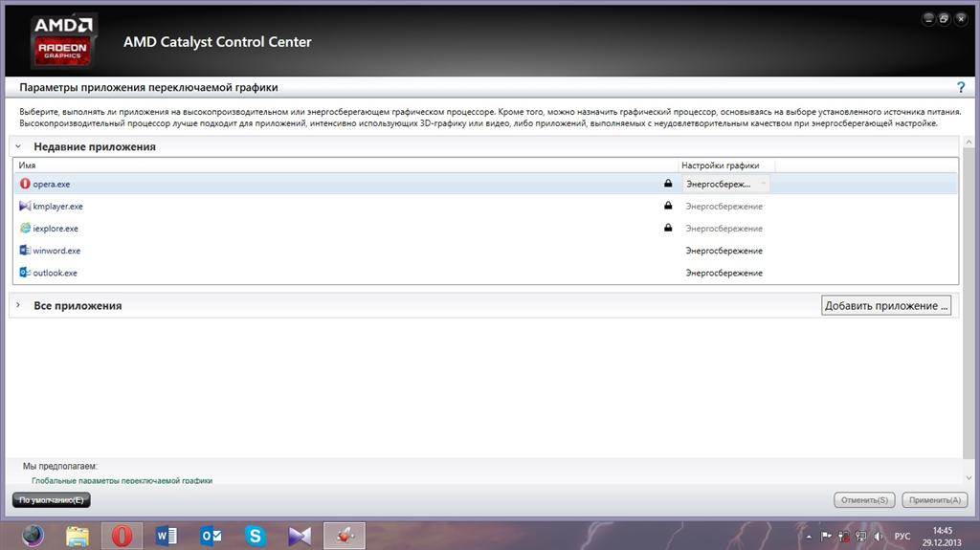Collapse the Недавние приложения section

click(x=18, y=146)
